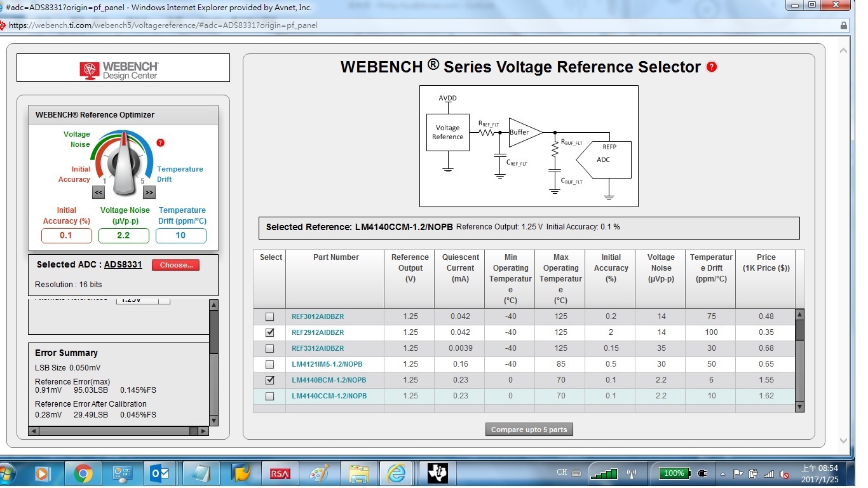
Task: Check the REF3312AIDBZR select box
Action: (x=270, y=348)
